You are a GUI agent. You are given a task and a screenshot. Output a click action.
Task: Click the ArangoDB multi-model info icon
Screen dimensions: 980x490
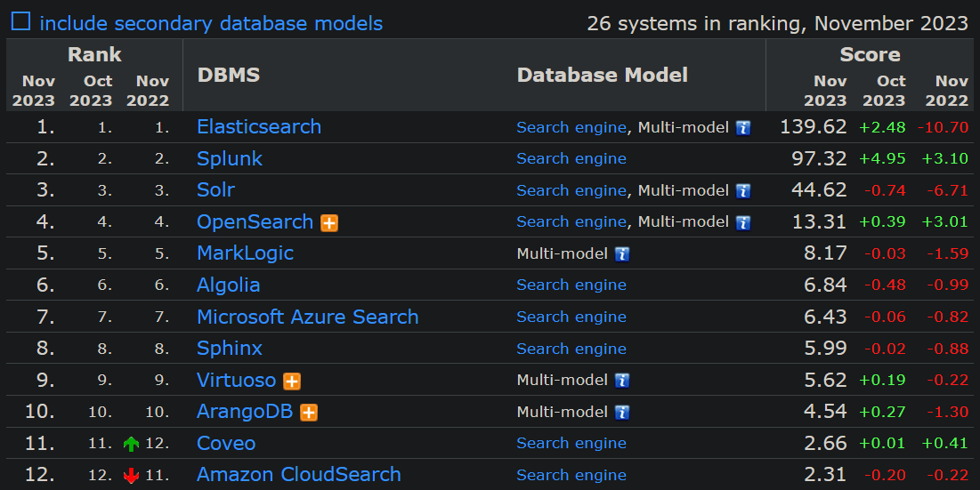click(622, 413)
